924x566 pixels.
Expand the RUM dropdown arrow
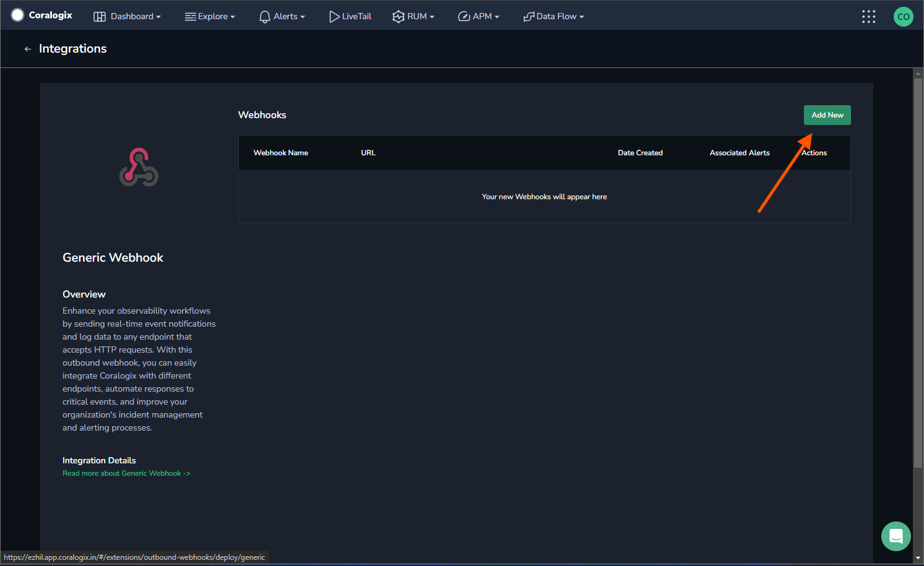tap(432, 17)
